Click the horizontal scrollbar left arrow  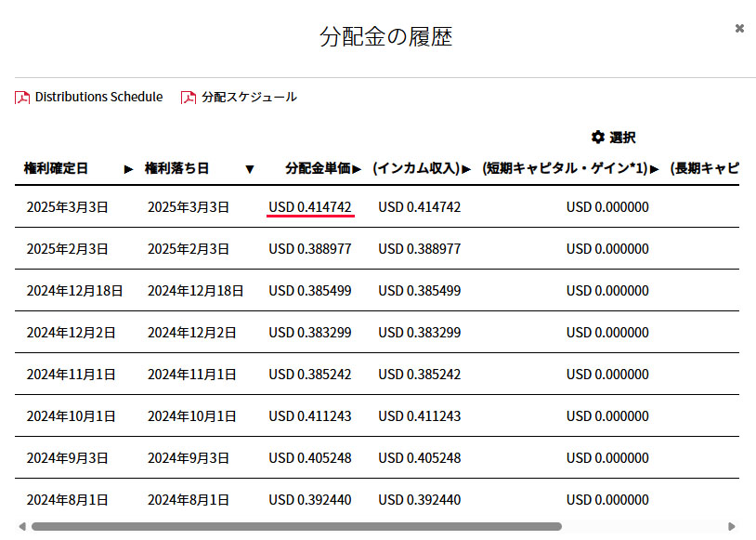(22, 526)
